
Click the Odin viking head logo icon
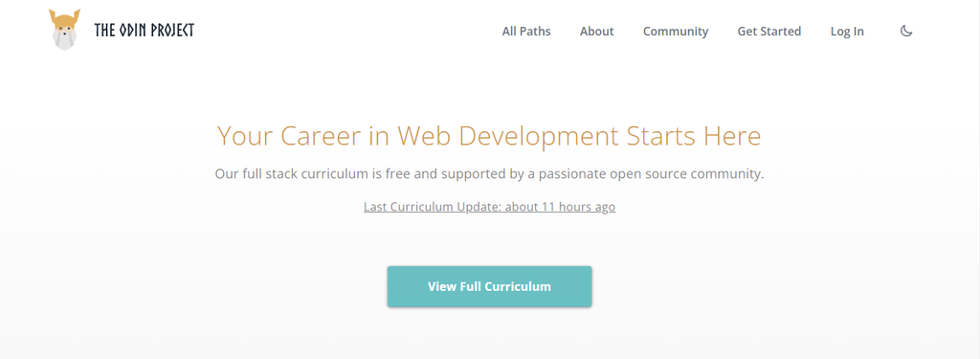click(64, 30)
